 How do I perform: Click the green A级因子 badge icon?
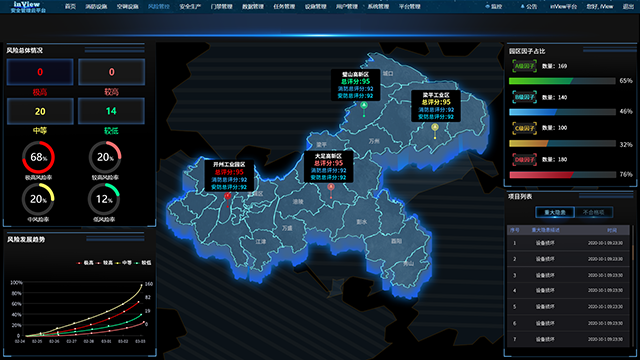pos(524,66)
